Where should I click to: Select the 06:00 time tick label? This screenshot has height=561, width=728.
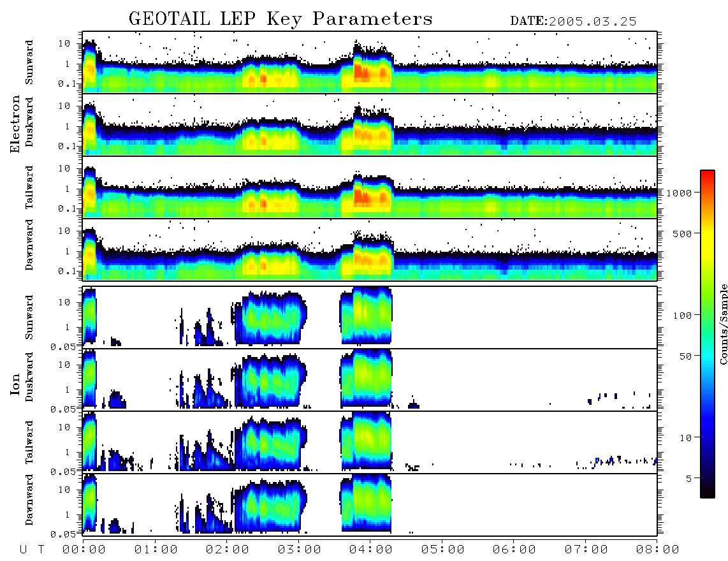(514, 550)
